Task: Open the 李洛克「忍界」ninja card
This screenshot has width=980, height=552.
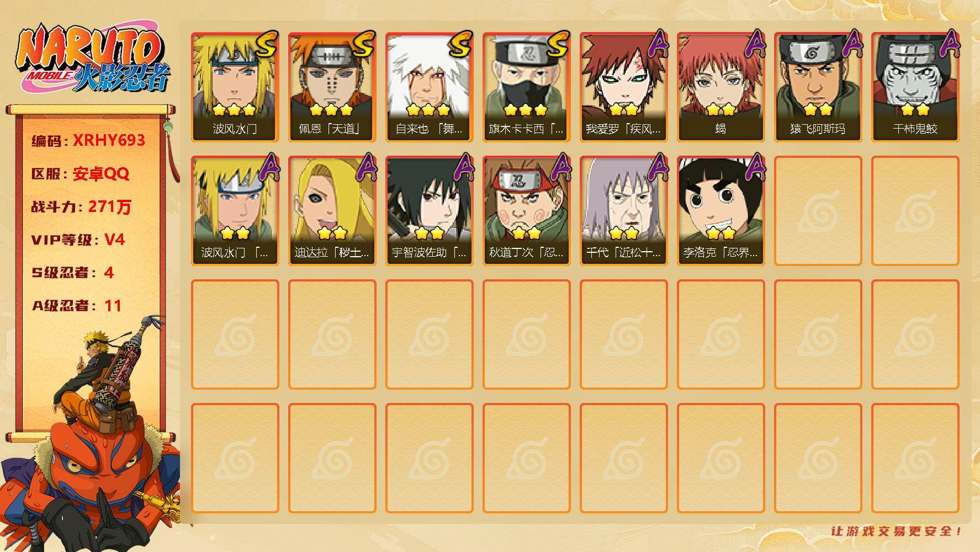Action: point(721,211)
